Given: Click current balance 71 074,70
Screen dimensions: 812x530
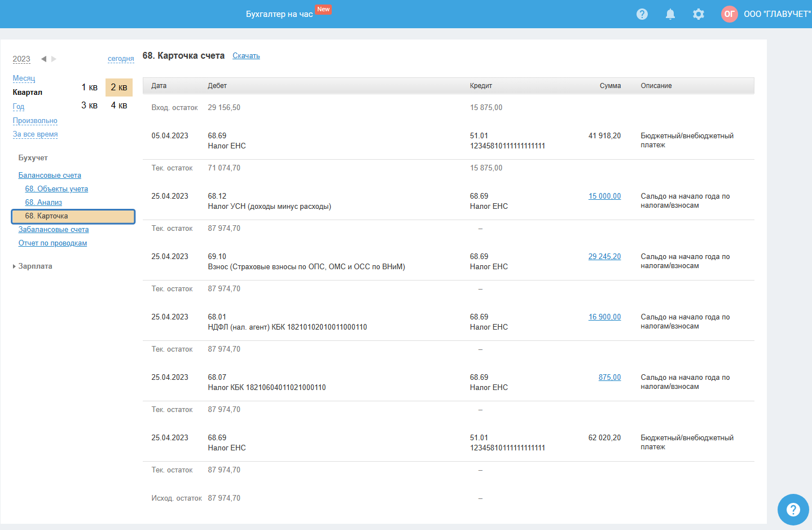Looking at the screenshot, I should (224, 168).
